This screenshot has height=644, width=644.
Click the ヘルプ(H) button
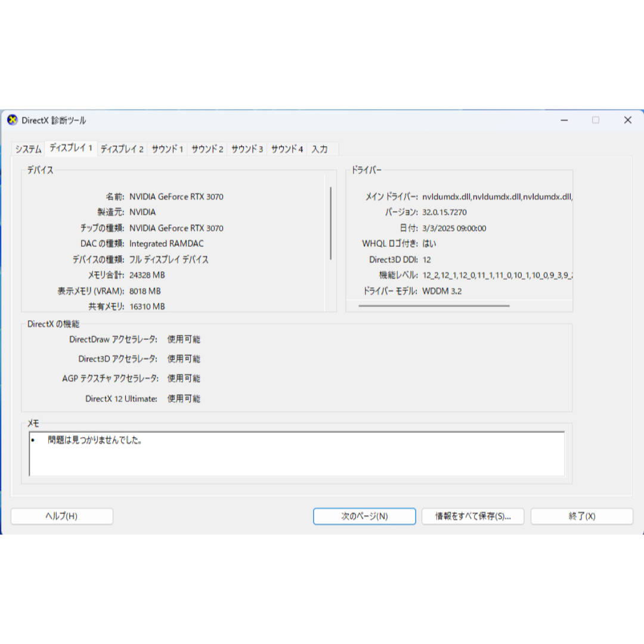click(x=61, y=516)
